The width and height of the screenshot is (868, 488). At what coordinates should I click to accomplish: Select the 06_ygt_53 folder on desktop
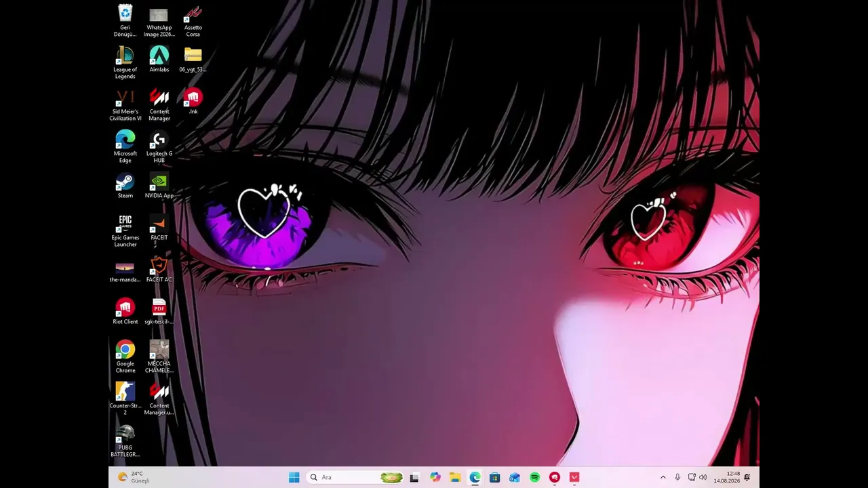(x=193, y=60)
